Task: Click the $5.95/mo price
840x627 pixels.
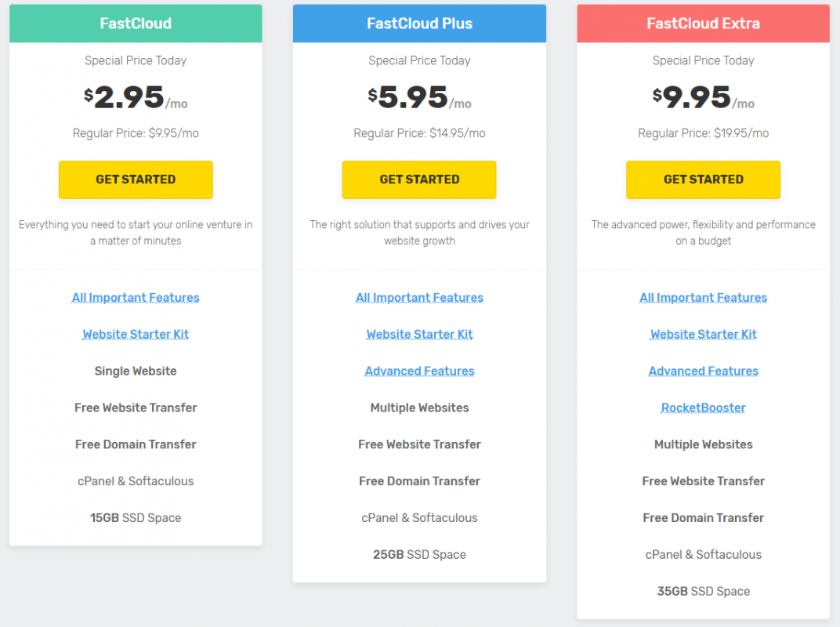Action: click(419, 97)
